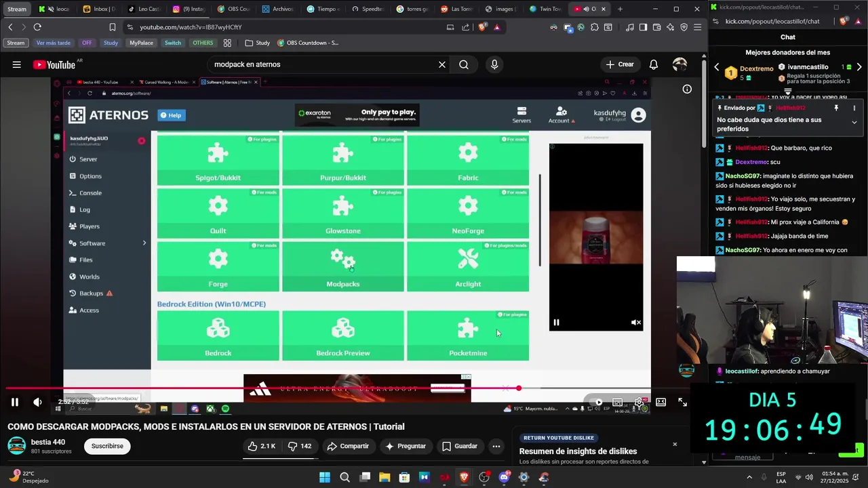Switch to the Instagram browser tab
The image size is (868, 488).
pyautogui.click(x=189, y=9)
